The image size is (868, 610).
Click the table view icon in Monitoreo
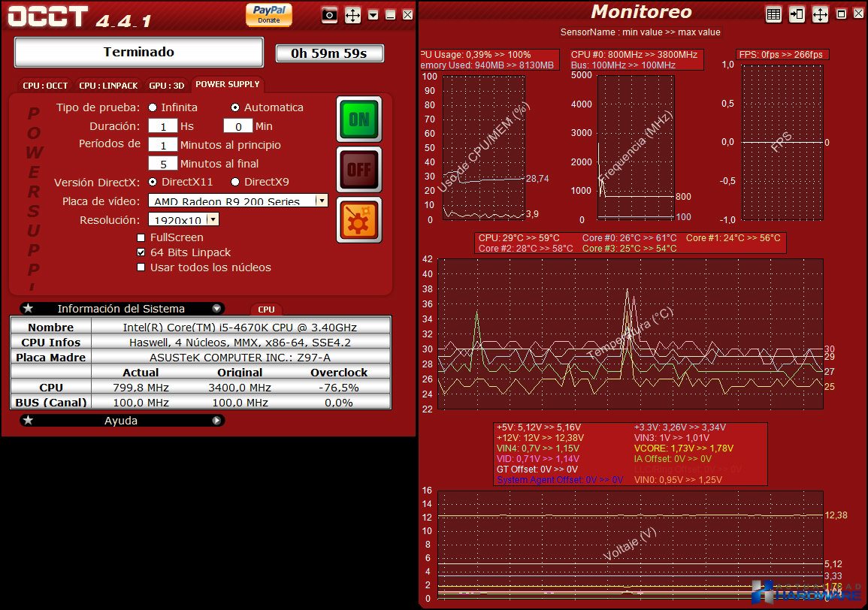[x=773, y=15]
